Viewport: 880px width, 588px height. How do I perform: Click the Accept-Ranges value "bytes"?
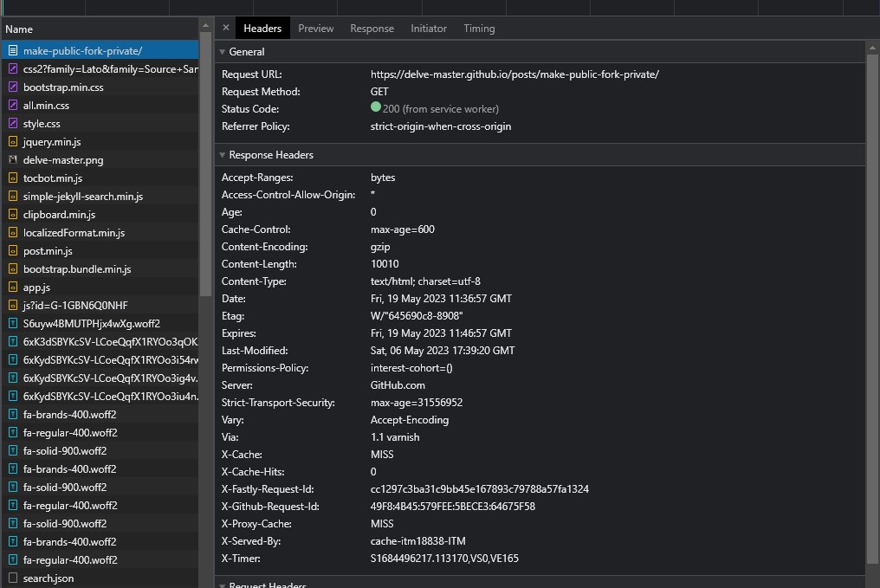[383, 178]
